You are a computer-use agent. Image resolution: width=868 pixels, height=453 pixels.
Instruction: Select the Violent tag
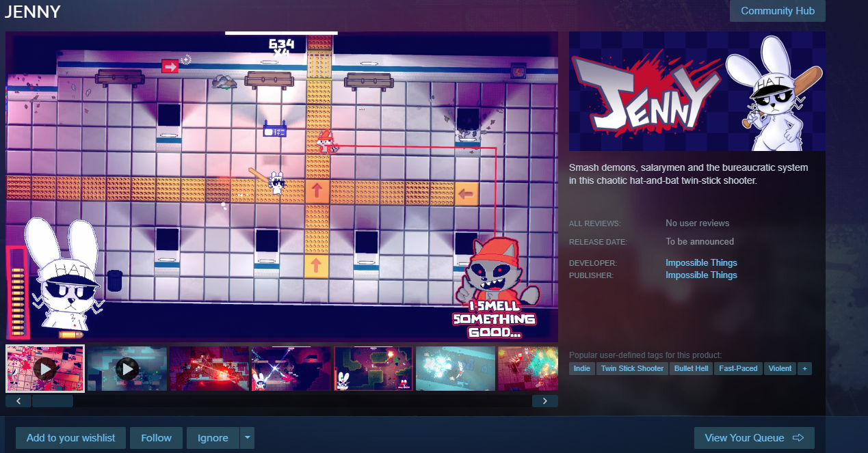pyautogui.click(x=780, y=368)
